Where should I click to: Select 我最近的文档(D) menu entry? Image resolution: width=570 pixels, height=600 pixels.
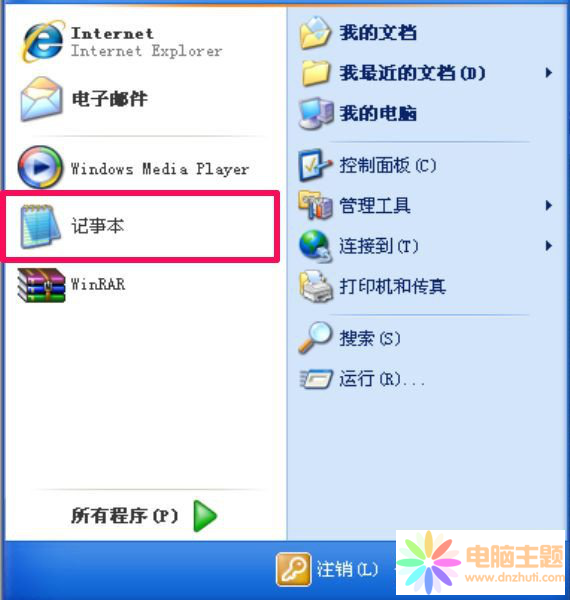[x=426, y=73]
